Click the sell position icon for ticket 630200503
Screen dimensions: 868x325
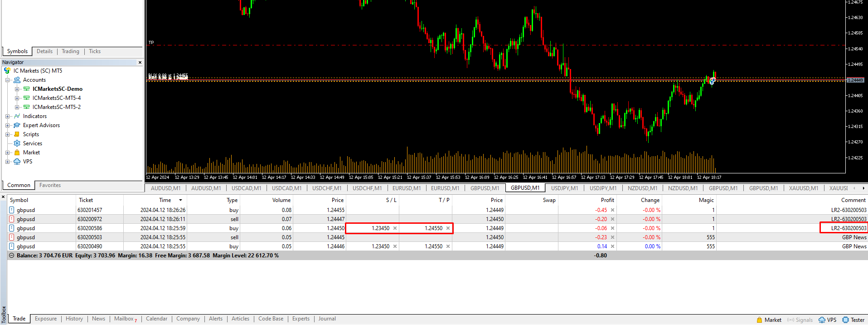(x=12, y=237)
